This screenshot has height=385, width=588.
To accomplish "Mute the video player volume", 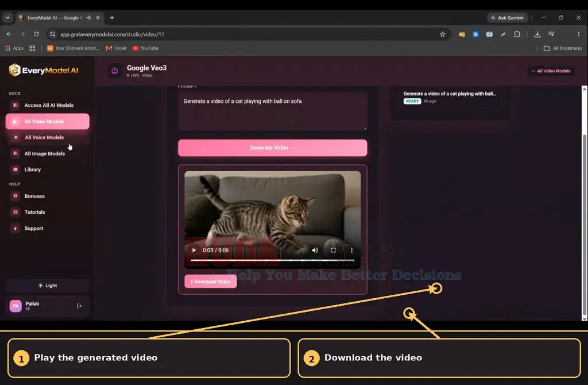I will 315,251.
